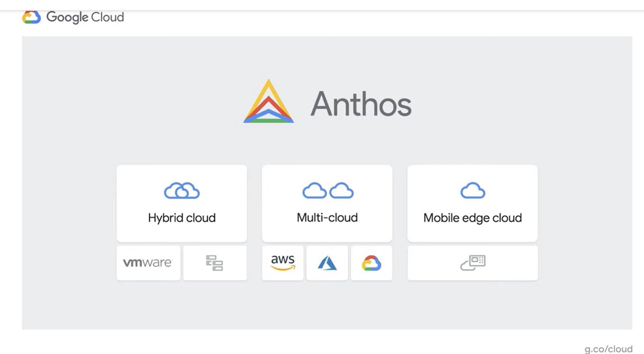
Task: Click the 'Multi-cloud' label
Action: 327,218
